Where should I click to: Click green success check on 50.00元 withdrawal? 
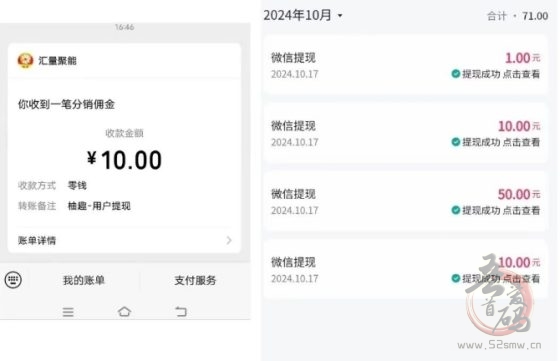456,210
